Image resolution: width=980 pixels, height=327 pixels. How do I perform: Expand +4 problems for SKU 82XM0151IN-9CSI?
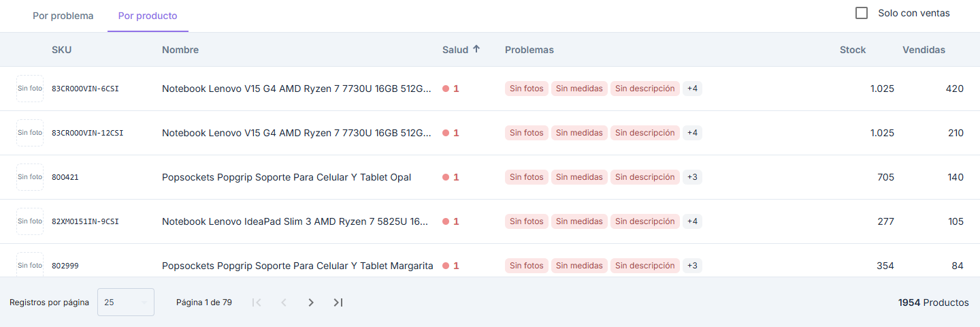click(x=692, y=221)
